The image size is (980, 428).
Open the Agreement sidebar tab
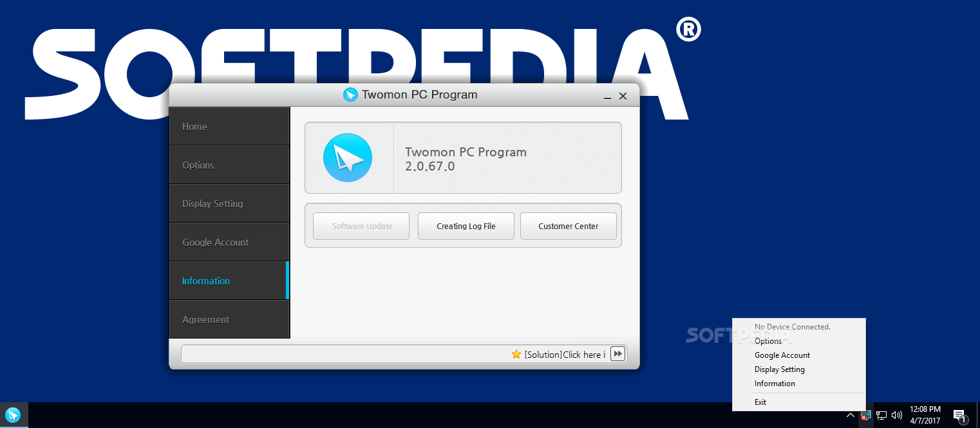[x=229, y=319]
